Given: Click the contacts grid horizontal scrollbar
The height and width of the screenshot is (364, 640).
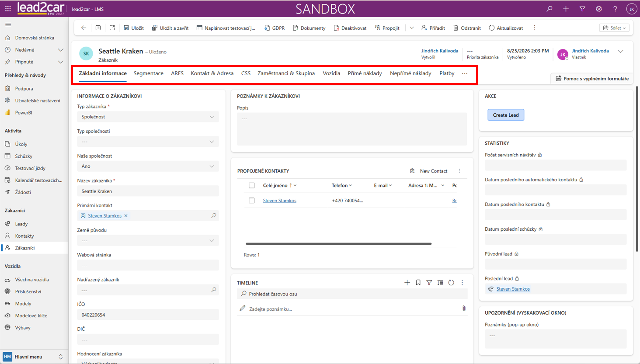Looking at the screenshot, I should (x=338, y=244).
